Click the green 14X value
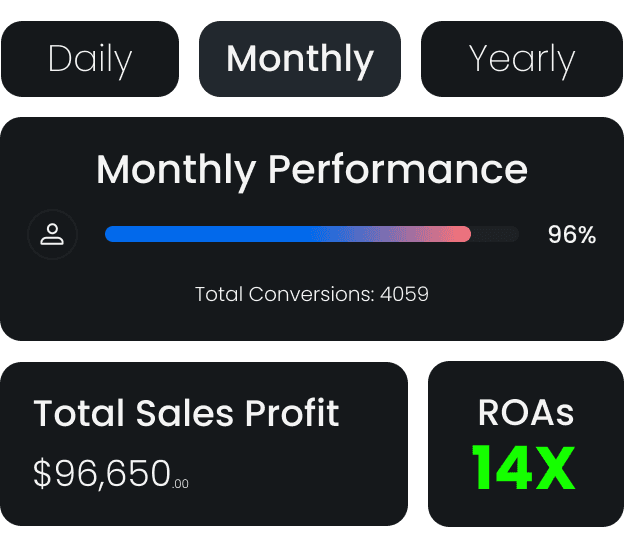 click(x=524, y=467)
